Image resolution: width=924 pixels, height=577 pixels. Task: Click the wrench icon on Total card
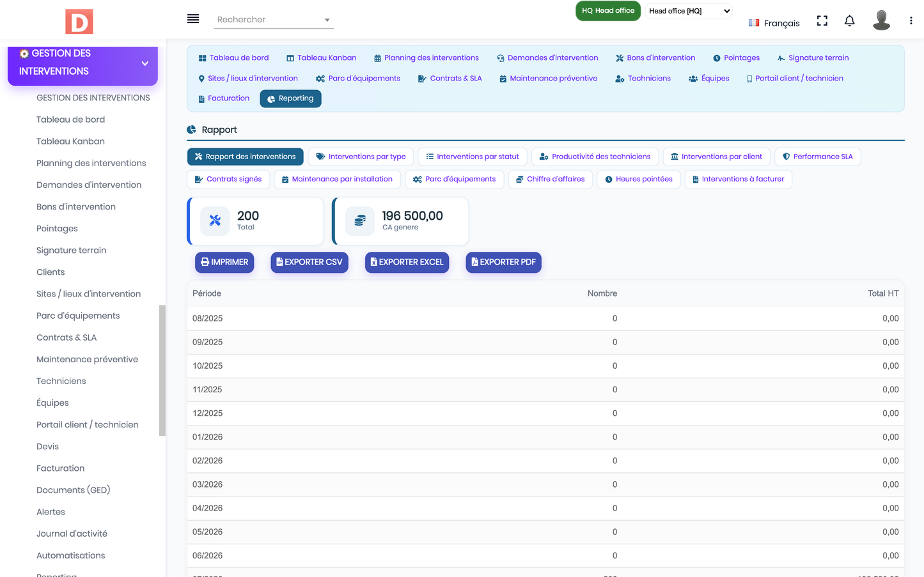[215, 220]
